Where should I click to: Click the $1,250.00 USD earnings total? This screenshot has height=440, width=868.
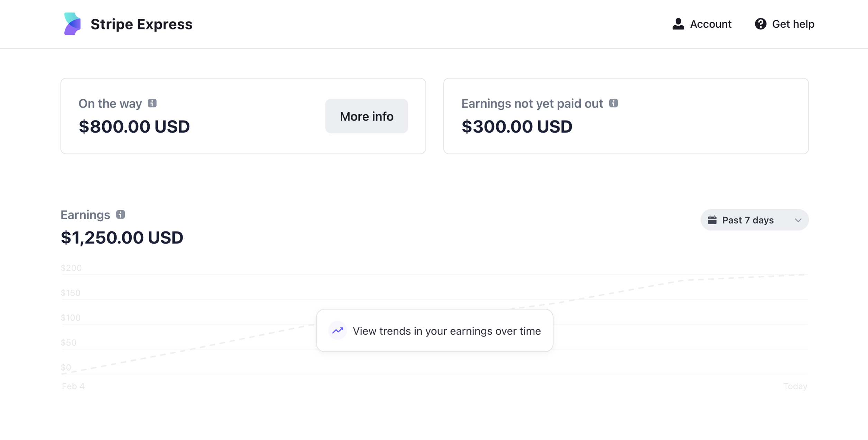pos(122,237)
